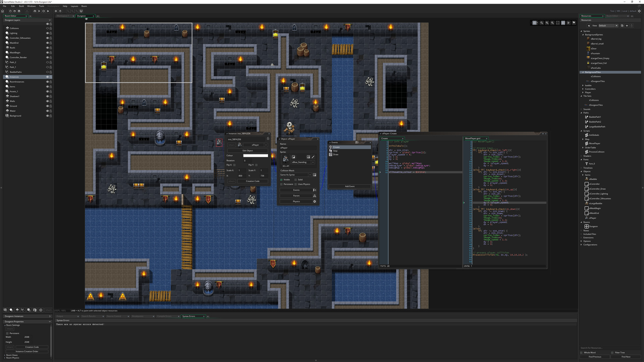Image resolution: width=644 pixels, height=362 pixels.
Task: Click the Uses Physics toggle checkbox
Action: point(297,184)
